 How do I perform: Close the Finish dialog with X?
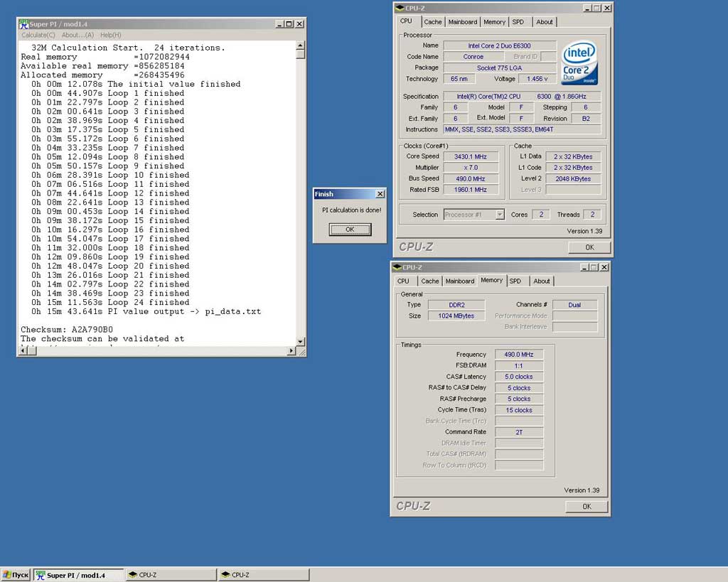pyautogui.click(x=380, y=193)
